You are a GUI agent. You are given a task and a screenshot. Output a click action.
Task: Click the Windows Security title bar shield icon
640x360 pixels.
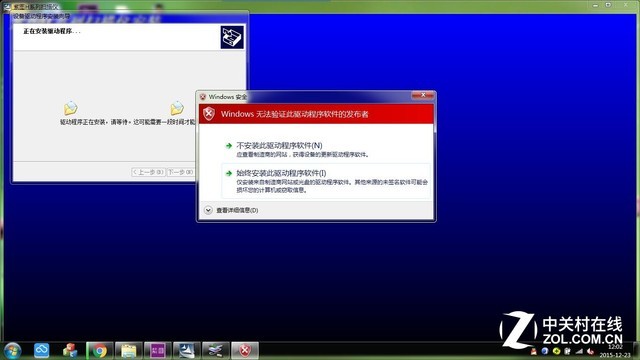click(203, 97)
